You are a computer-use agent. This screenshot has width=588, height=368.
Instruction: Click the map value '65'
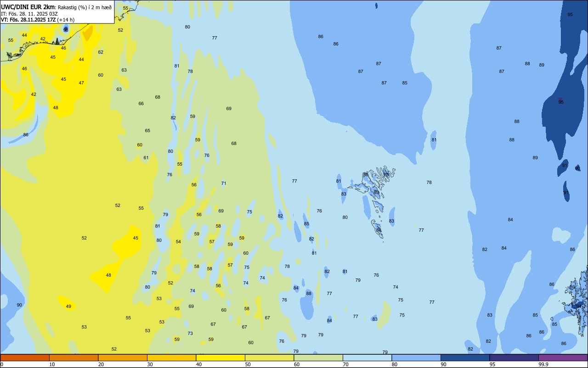point(147,131)
